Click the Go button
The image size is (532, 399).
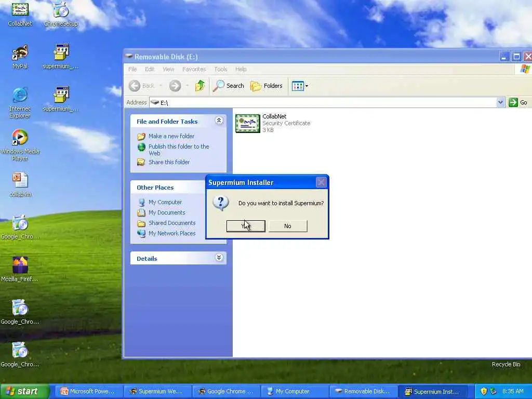coord(518,102)
